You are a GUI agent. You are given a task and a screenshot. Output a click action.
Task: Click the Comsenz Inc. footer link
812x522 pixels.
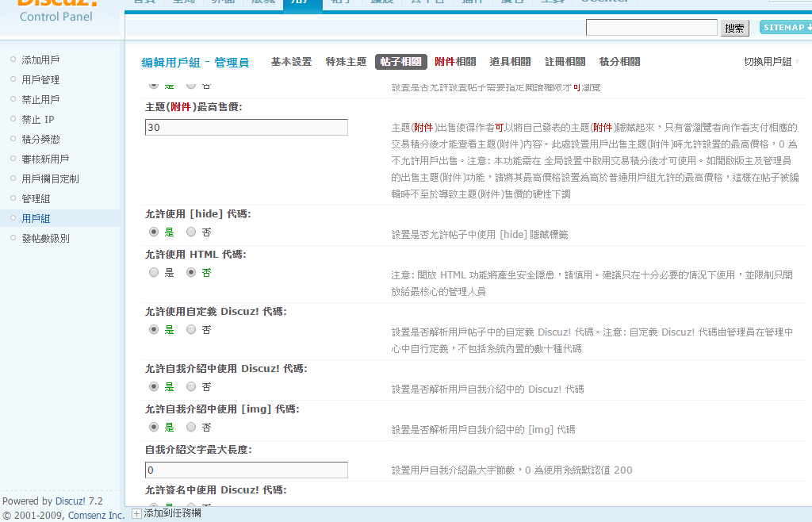tap(95, 515)
